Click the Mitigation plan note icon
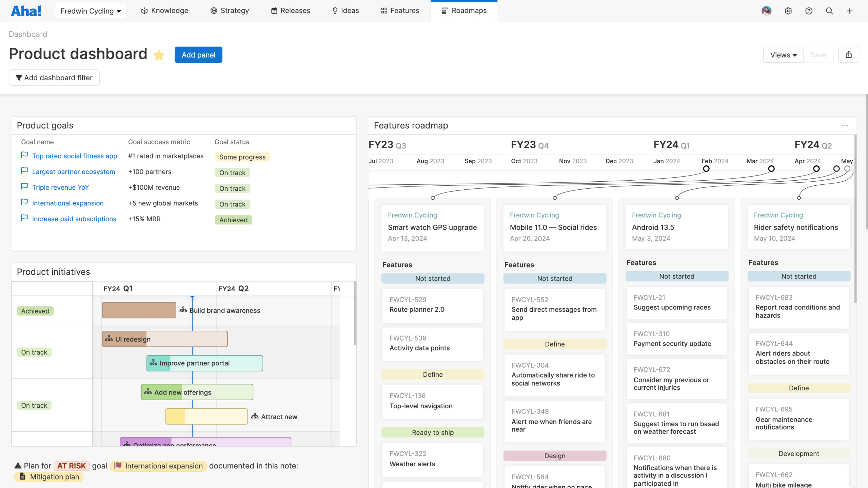 (x=22, y=476)
